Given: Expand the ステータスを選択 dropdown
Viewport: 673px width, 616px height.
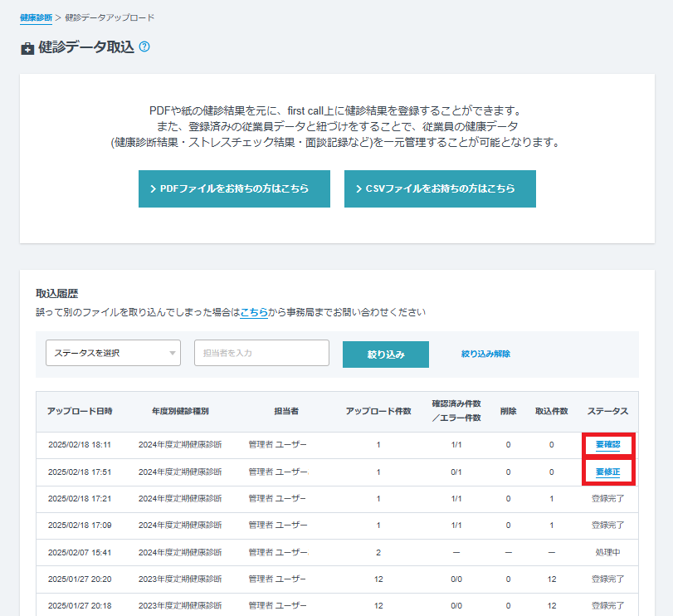Looking at the screenshot, I should (x=113, y=353).
